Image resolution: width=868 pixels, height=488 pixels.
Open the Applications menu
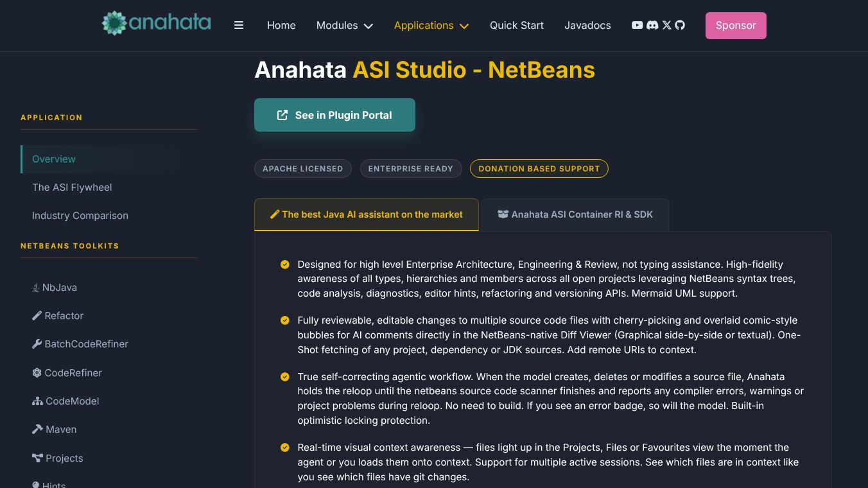431,26
